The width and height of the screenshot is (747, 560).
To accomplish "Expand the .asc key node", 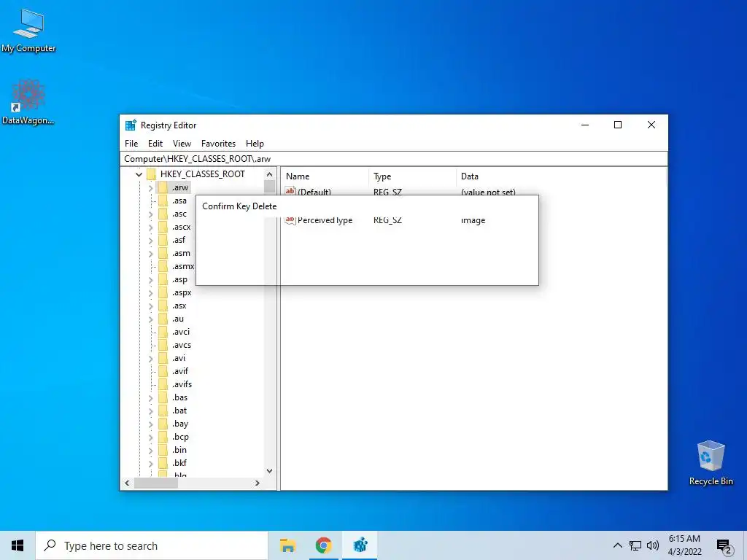I will tap(150, 214).
